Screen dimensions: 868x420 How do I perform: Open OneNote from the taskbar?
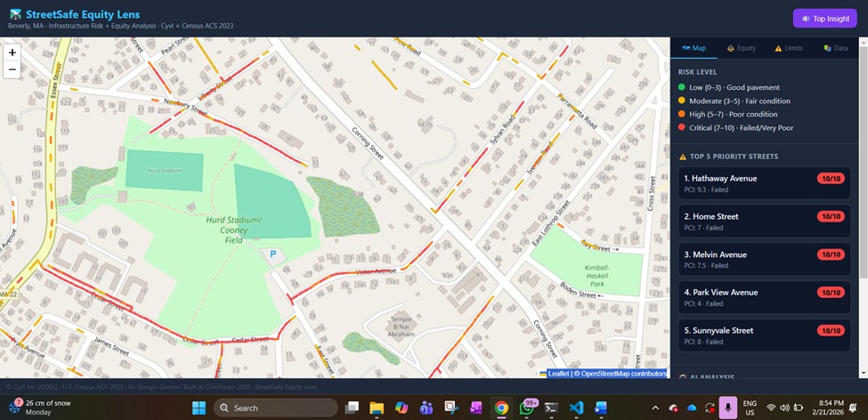click(x=476, y=408)
